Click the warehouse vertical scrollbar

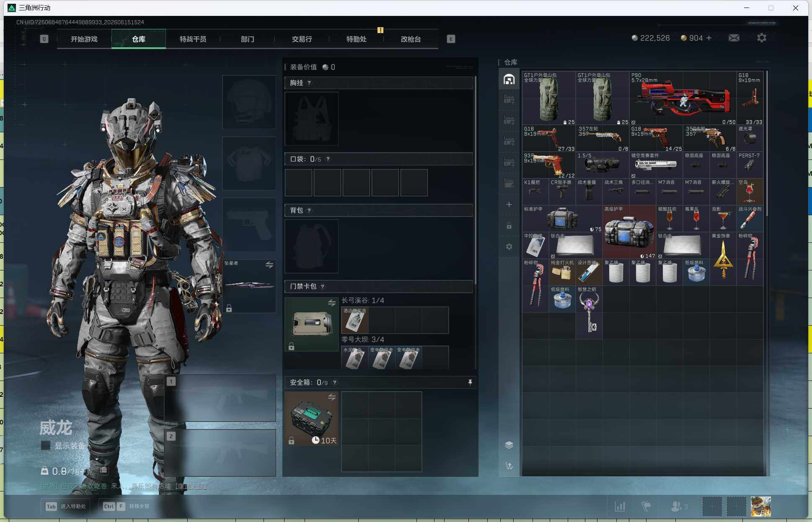click(x=767, y=144)
